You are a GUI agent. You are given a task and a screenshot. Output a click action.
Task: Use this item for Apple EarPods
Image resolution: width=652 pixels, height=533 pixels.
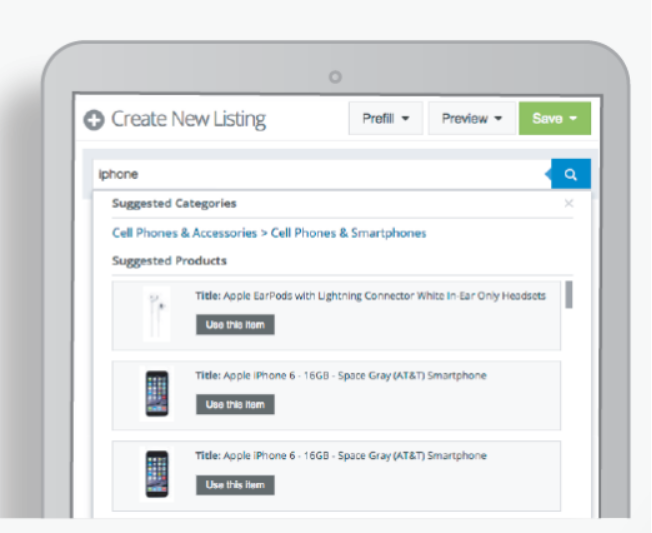pos(235,325)
